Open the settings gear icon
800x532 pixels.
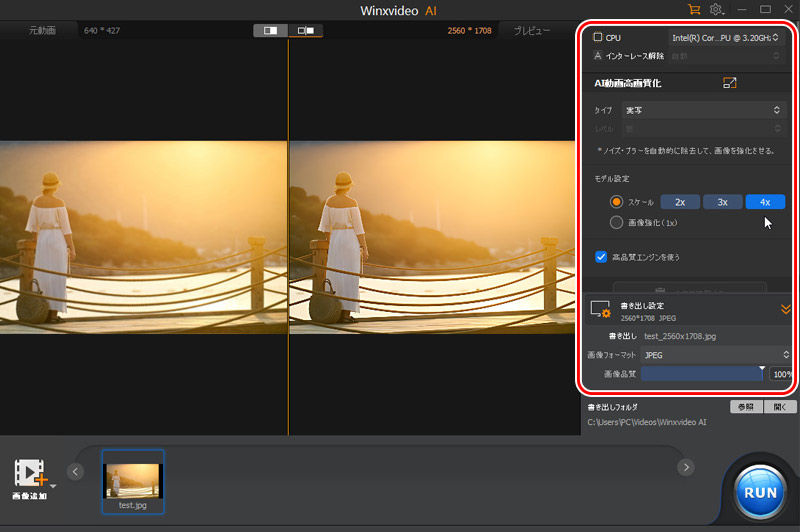pyautogui.click(x=716, y=9)
